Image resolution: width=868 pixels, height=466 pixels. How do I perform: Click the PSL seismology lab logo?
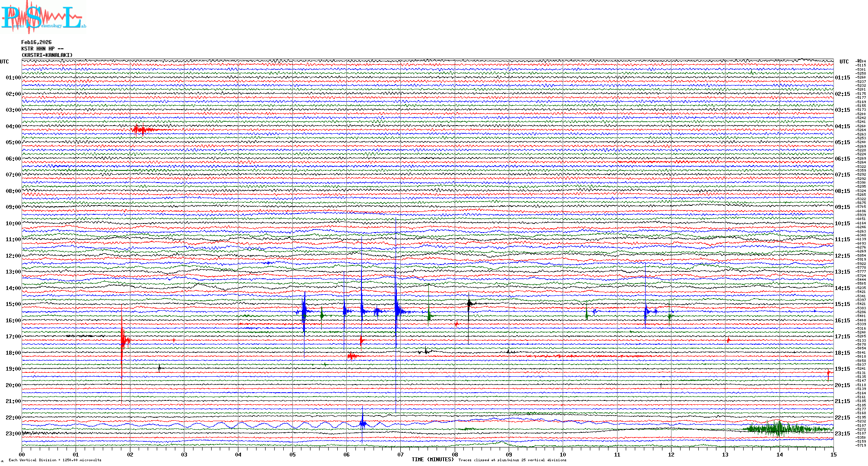[x=43, y=17]
